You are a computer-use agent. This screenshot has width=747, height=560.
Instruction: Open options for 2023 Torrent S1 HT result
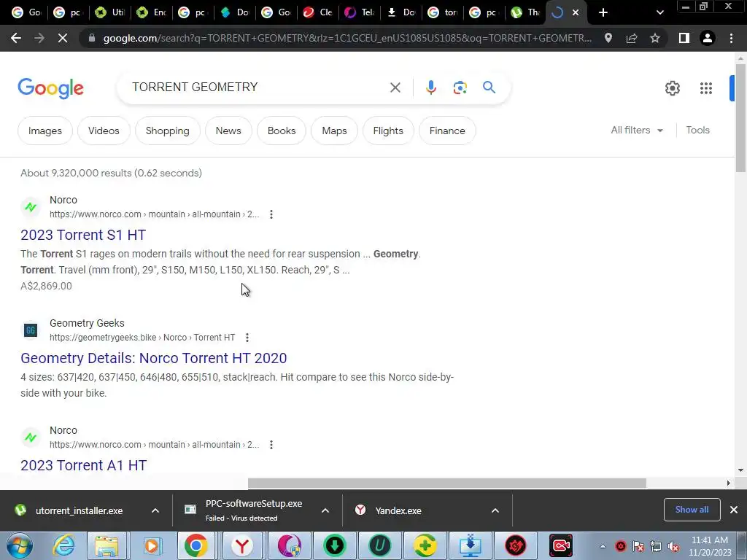click(271, 214)
